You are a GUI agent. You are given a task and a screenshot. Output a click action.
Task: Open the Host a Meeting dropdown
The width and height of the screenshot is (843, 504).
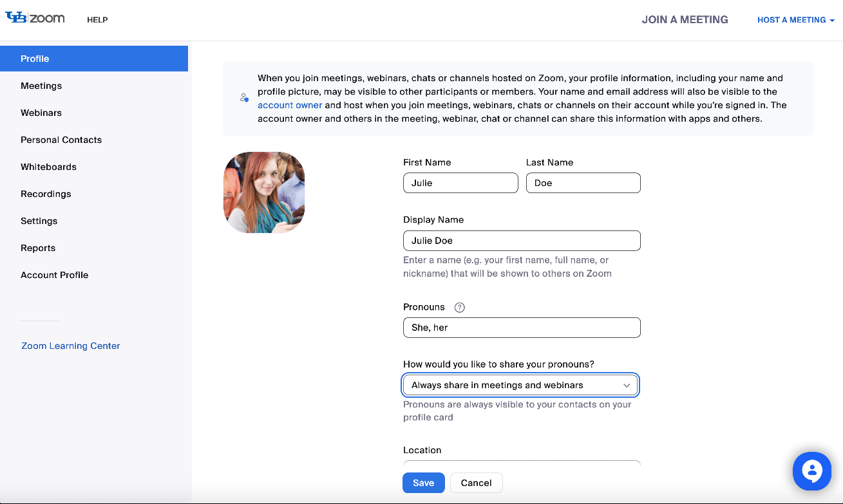tap(795, 20)
